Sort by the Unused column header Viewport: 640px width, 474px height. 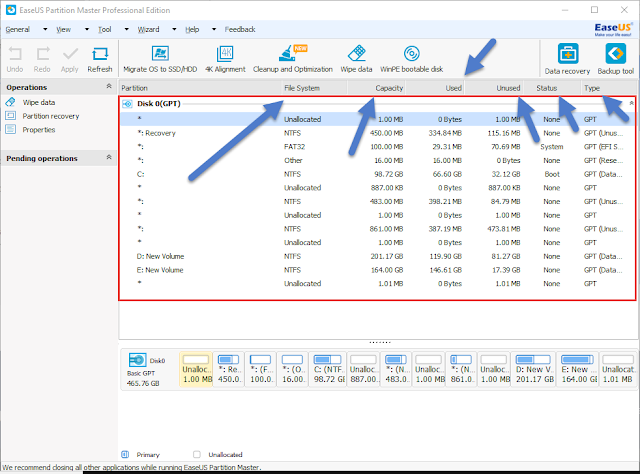494,88
